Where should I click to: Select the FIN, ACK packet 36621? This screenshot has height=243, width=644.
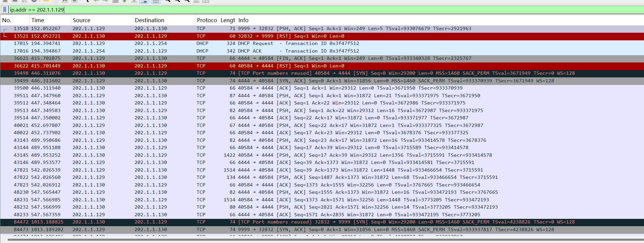point(322,58)
